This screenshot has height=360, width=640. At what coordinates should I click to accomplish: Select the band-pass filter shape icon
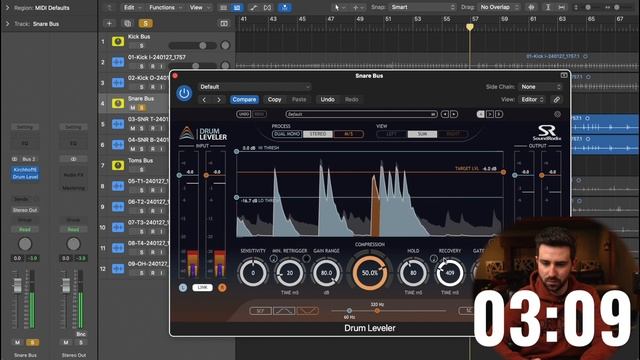tap(284, 311)
